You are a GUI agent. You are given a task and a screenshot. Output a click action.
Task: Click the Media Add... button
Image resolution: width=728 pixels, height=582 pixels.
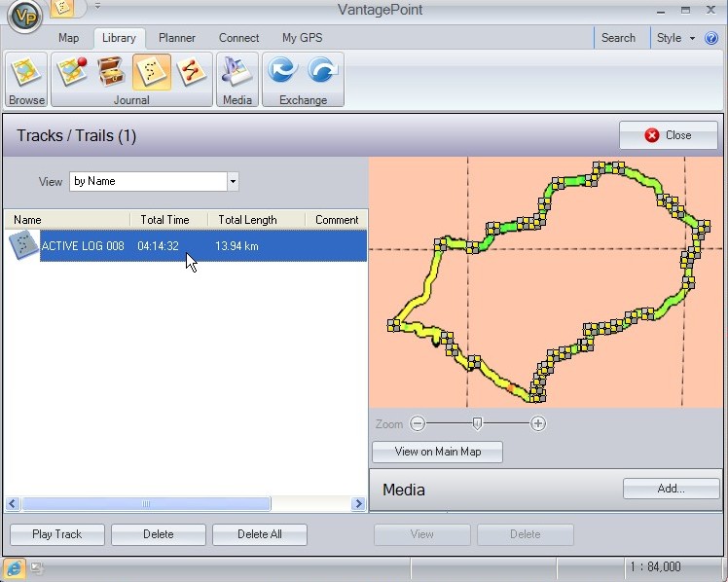tap(671, 489)
